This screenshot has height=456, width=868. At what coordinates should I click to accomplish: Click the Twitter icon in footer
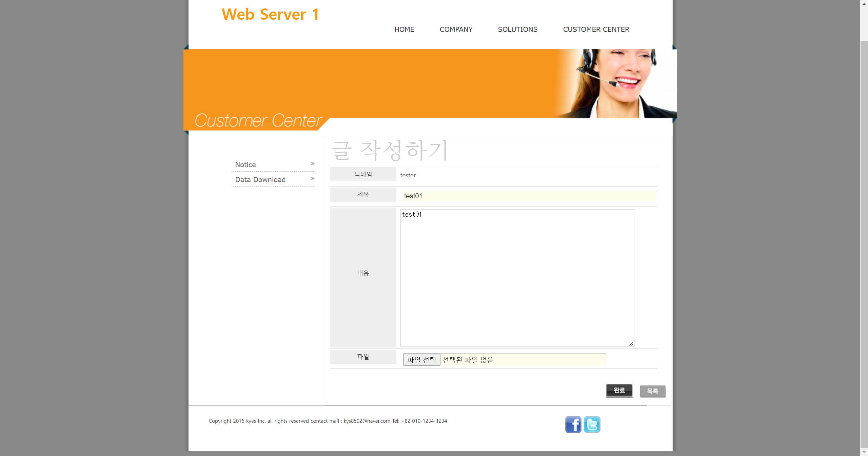click(x=592, y=424)
